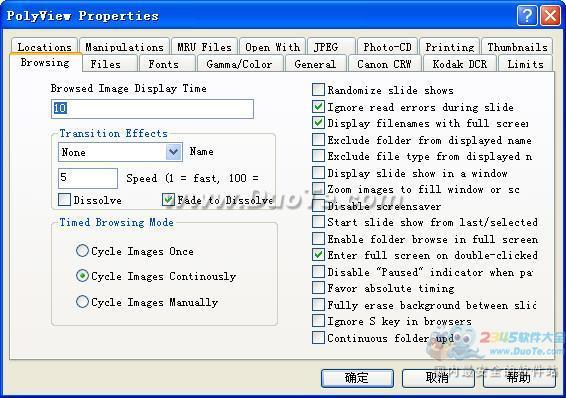Select the Browsing tab
Image resolution: width=566 pixels, height=398 pixels.
(45, 62)
